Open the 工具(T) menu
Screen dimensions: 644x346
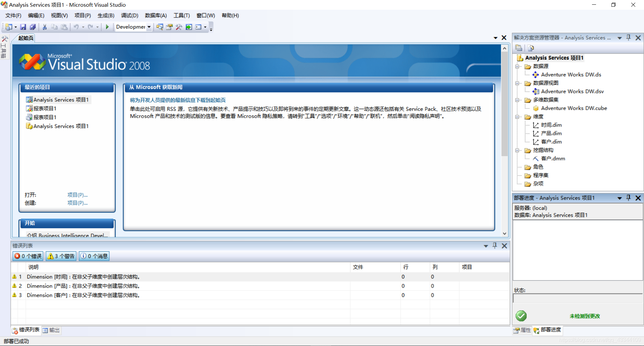pos(182,15)
